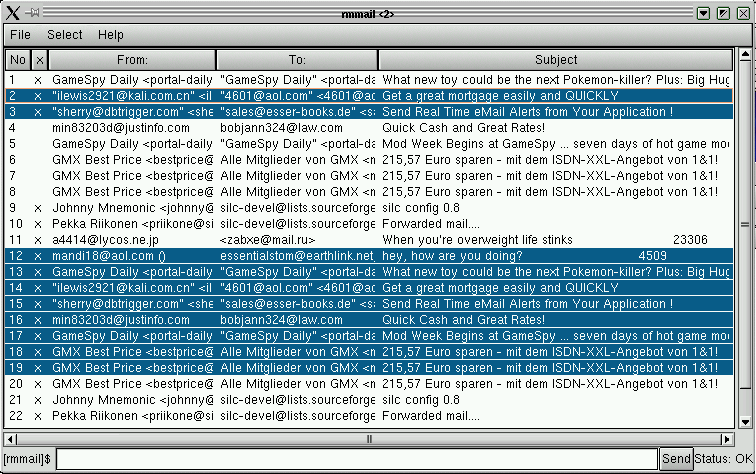Open the X window menu icon in title bar
The image size is (756, 474).
(11, 13)
